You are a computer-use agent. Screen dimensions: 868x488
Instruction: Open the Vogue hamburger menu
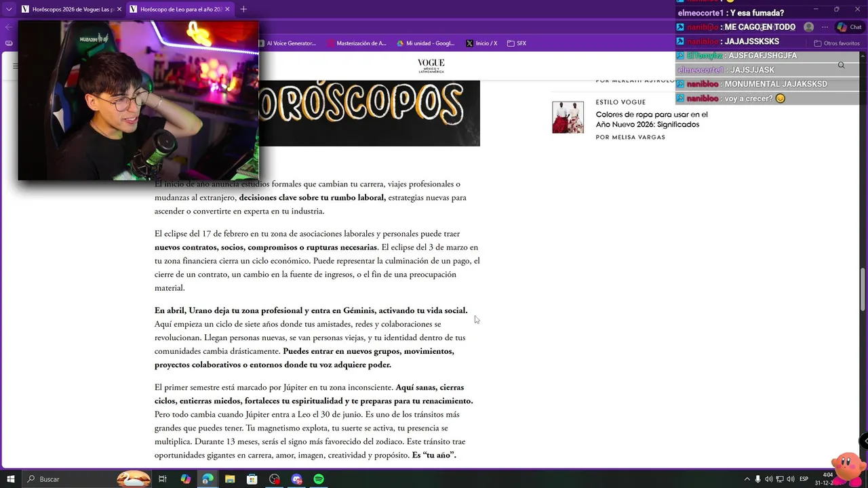tap(15, 66)
